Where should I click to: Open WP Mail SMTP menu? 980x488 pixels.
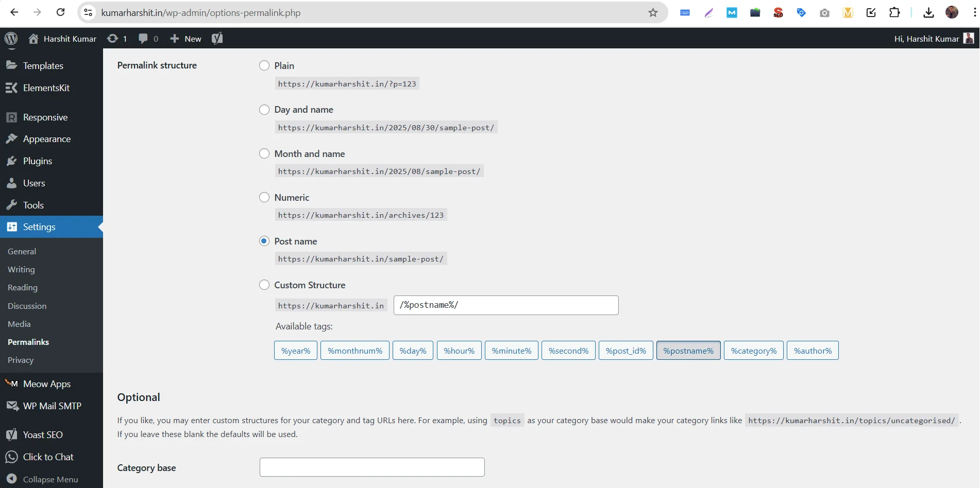click(x=52, y=406)
